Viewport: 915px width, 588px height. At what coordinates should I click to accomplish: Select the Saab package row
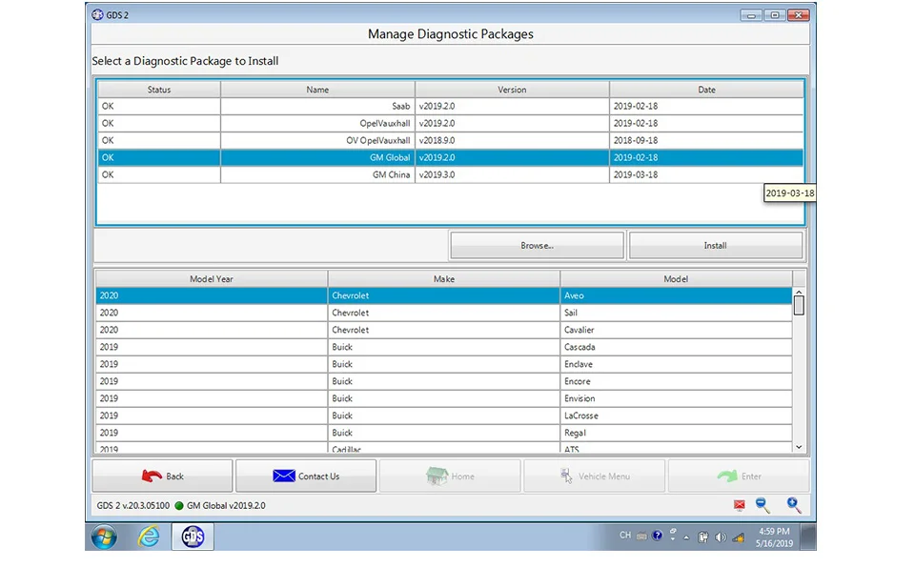point(451,106)
